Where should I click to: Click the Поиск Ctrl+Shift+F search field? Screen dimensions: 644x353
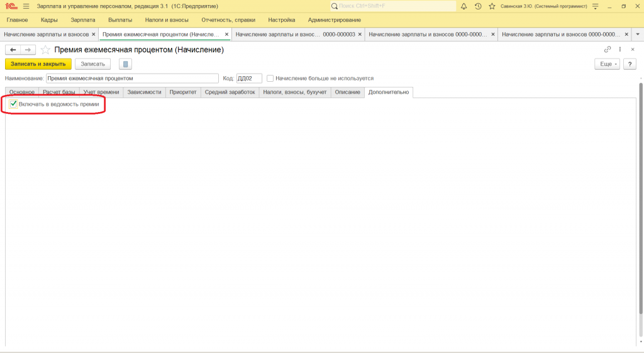394,6
